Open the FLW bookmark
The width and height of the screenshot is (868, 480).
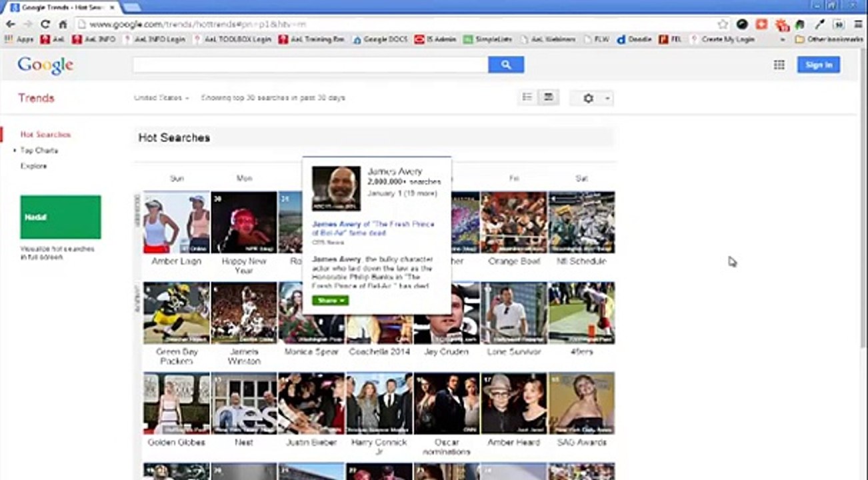(x=597, y=39)
